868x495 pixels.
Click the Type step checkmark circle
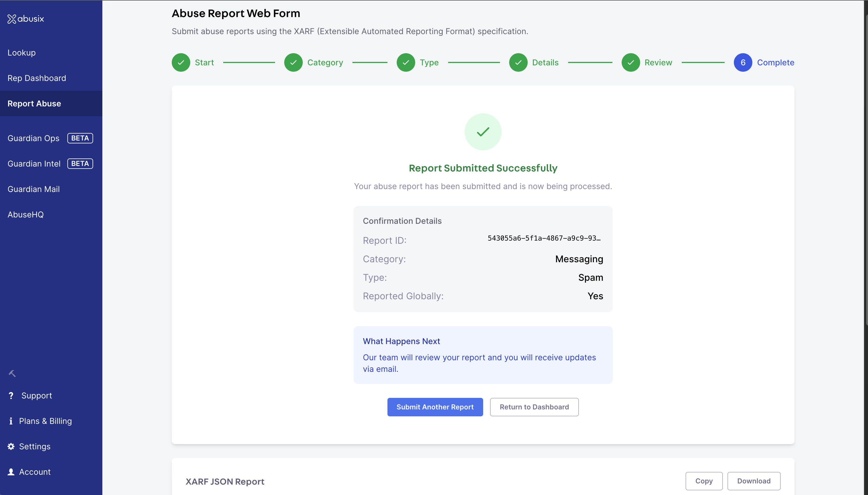pos(406,62)
